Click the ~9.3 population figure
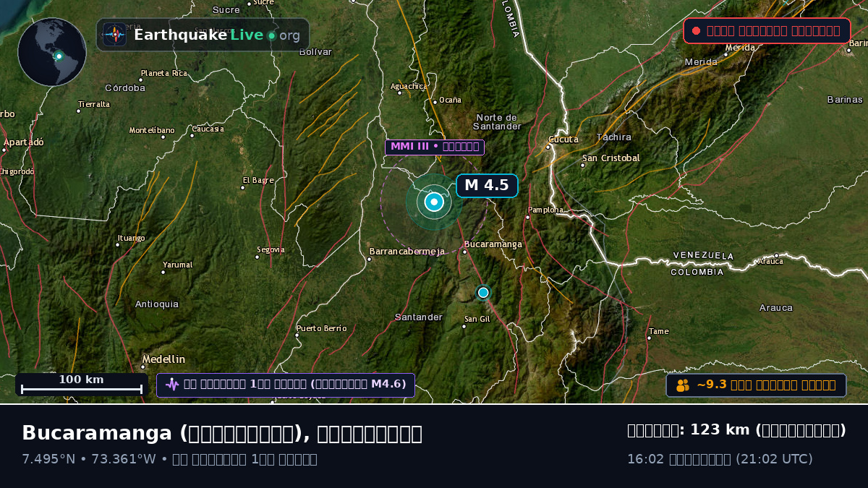This screenshot has height=488, width=868. coord(710,385)
